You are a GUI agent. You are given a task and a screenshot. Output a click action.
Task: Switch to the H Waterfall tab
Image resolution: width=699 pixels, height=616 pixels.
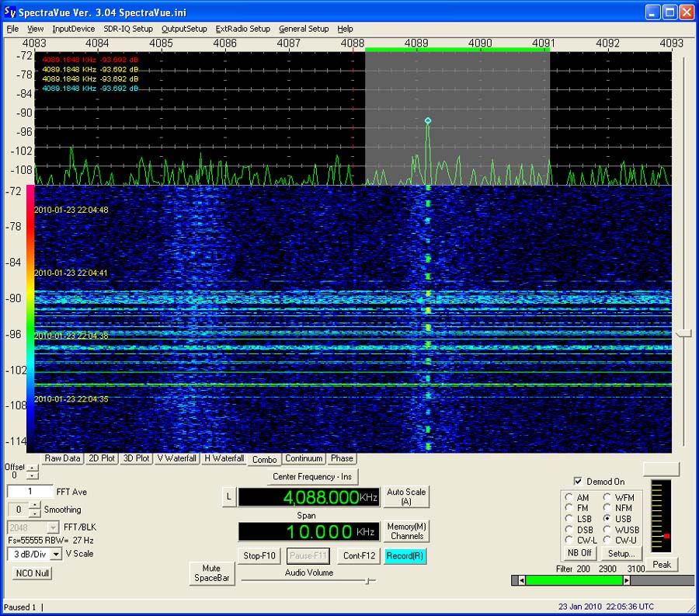(224, 458)
